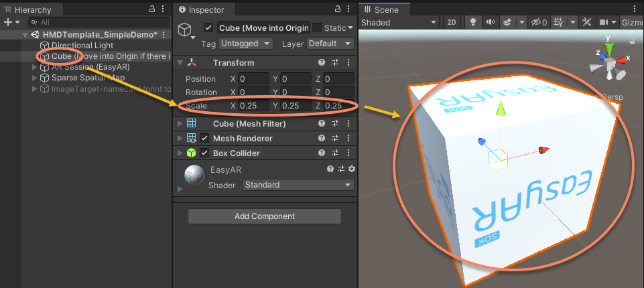Open EasyAR material help icon
This screenshot has height=288, width=644.
click(x=330, y=169)
